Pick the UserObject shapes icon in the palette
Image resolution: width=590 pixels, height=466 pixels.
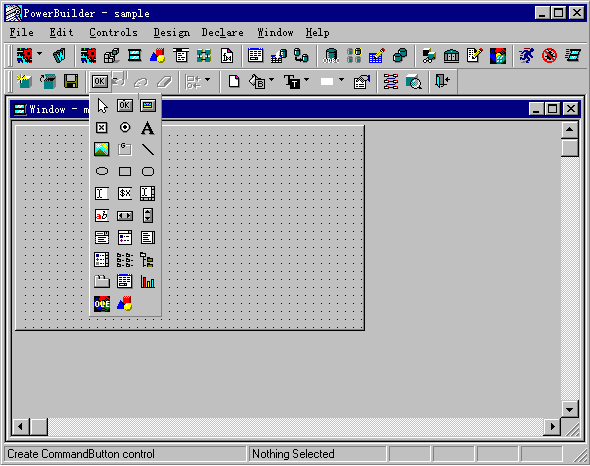click(x=125, y=303)
